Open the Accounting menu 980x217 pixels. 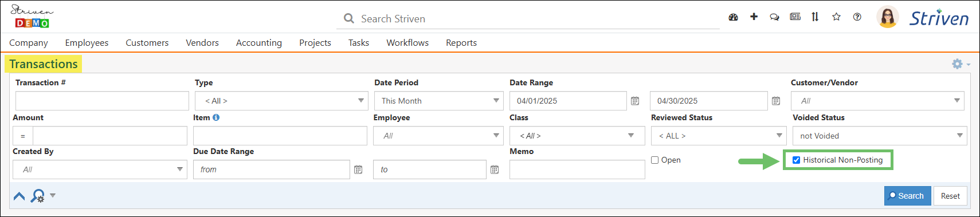(259, 42)
